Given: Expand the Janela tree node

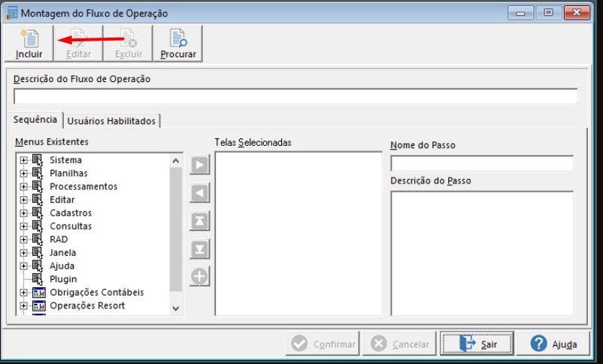Looking at the screenshot, I should point(24,253).
